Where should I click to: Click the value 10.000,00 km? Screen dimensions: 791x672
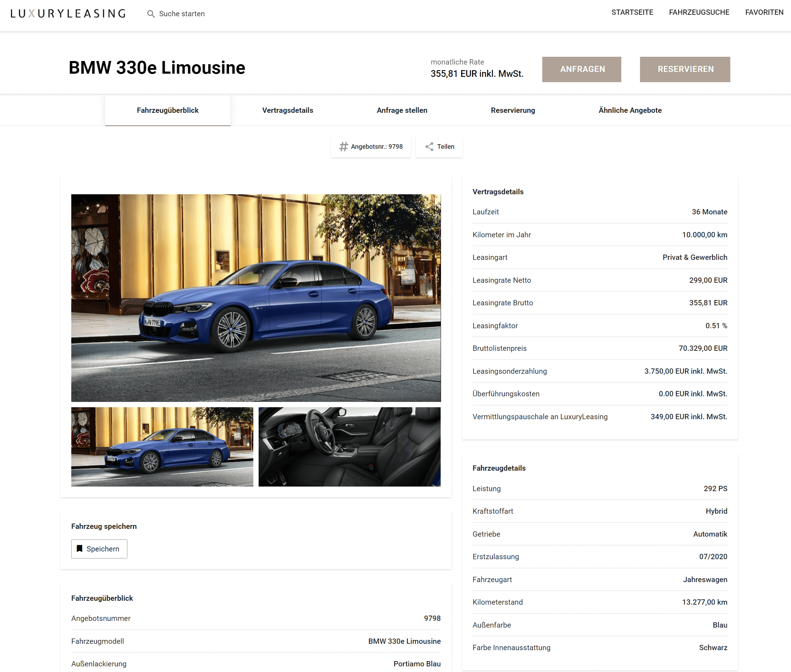705,235
